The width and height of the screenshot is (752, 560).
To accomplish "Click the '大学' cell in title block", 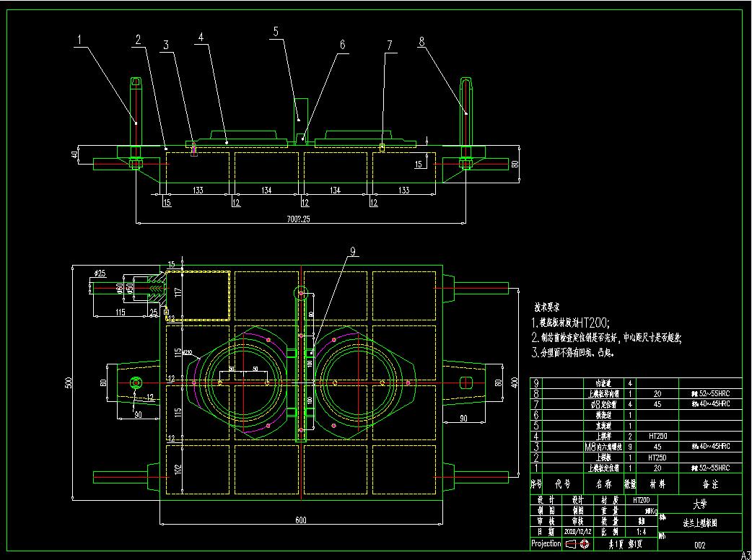I will coord(700,504).
